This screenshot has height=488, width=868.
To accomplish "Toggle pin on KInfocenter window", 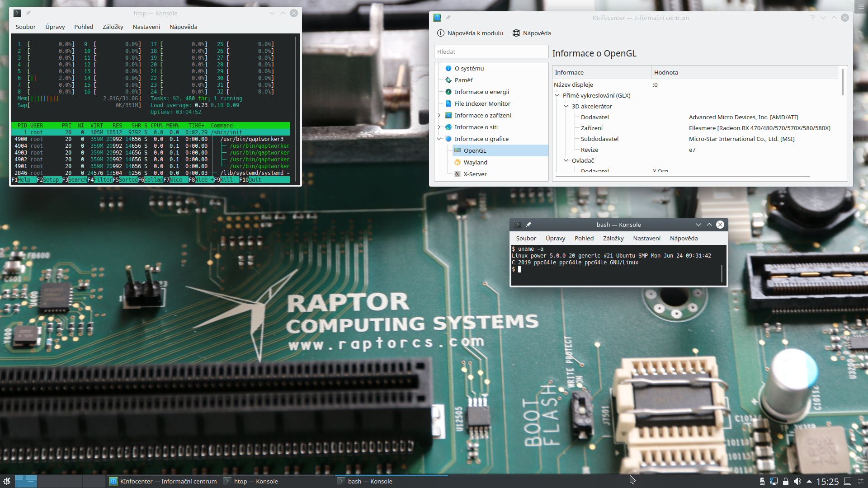I will pos(448,18).
